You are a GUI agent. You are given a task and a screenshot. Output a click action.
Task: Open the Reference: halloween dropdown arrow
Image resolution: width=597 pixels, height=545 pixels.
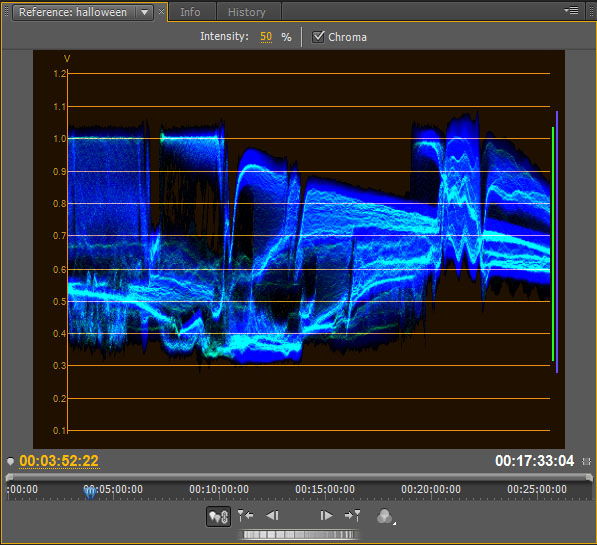(x=144, y=12)
